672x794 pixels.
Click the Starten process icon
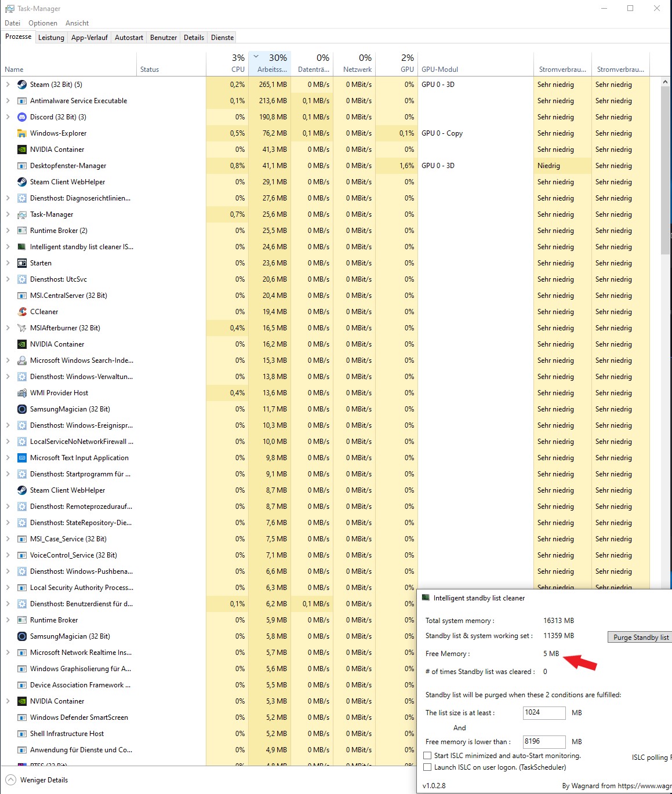(22, 263)
